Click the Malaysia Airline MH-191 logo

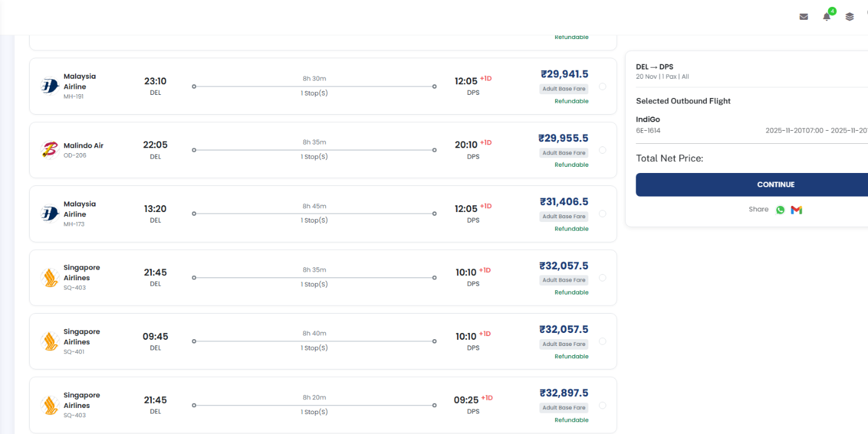[x=50, y=86]
